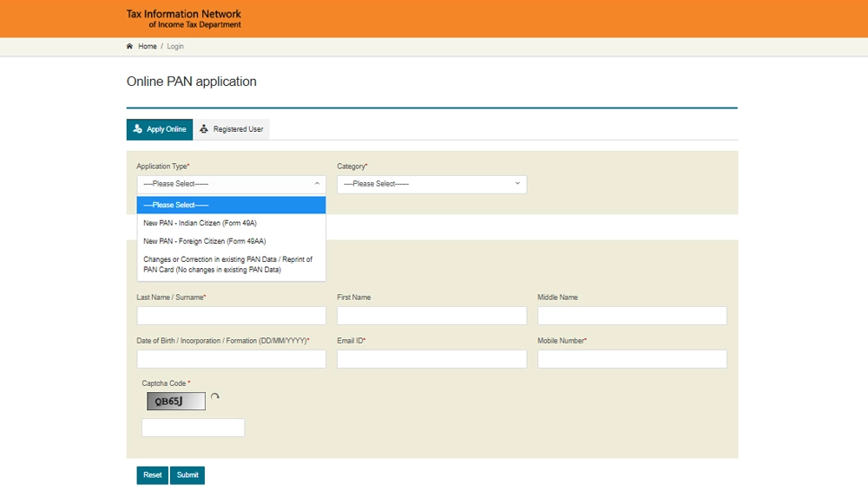Click the Email ID text field
Viewport: 868px width, 490px height.
431,359
